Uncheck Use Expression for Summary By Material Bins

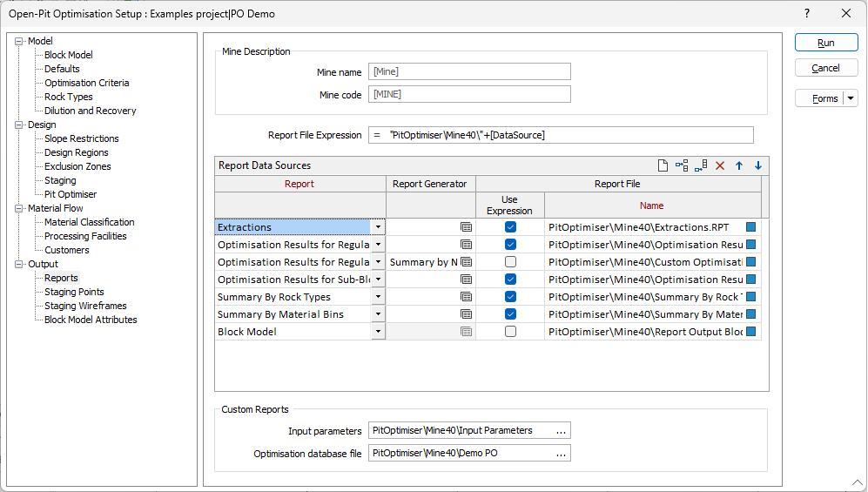point(510,314)
